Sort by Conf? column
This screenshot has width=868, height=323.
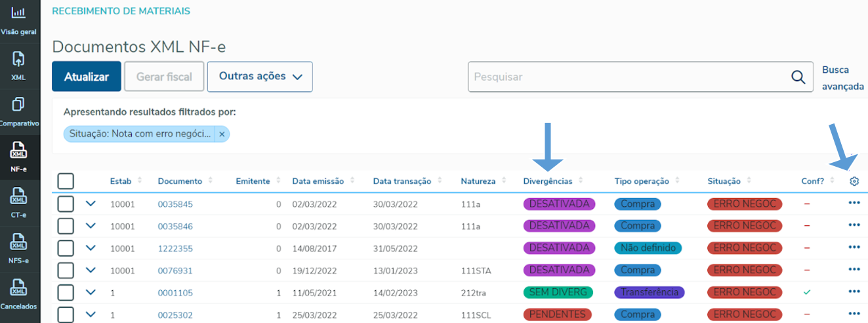tap(817, 181)
